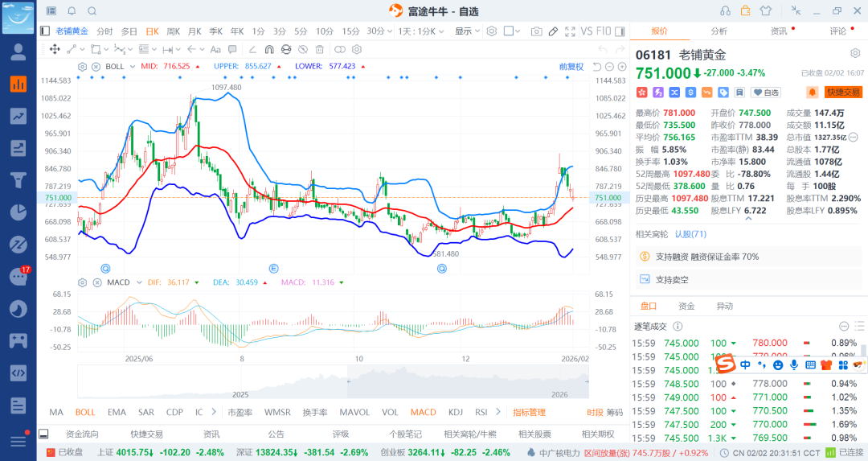Select the 周K weekly chart tab

coord(173,31)
